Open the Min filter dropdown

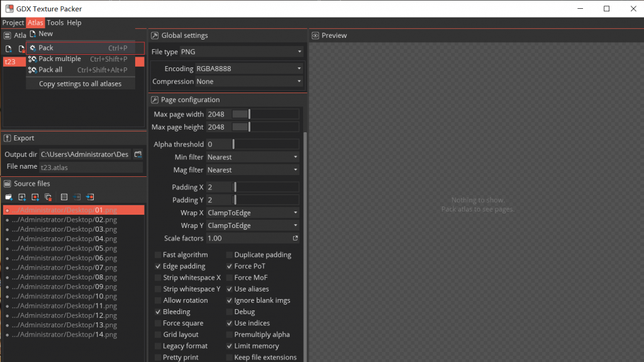point(252,157)
